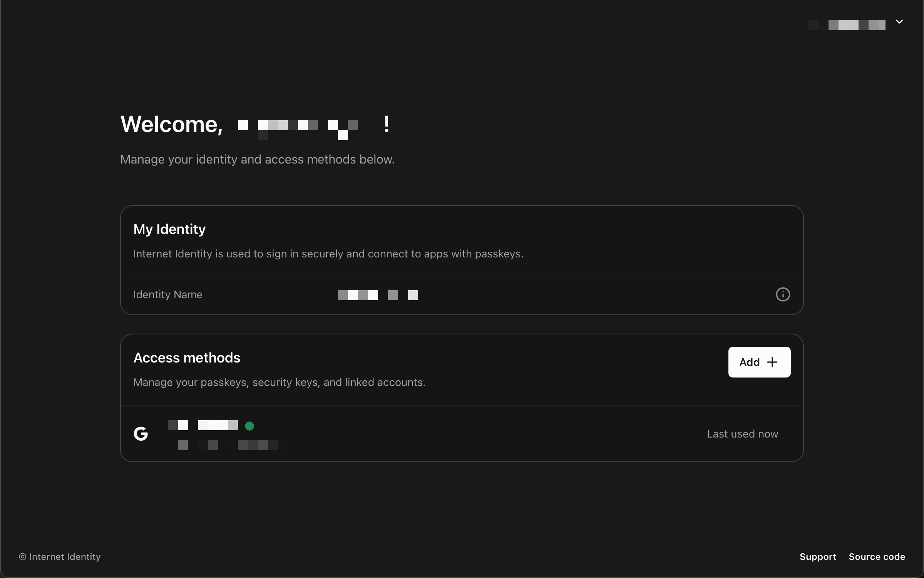The image size is (924, 578).
Task: Click the passkeys and linked accounts description
Action: [x=279, y=382]
